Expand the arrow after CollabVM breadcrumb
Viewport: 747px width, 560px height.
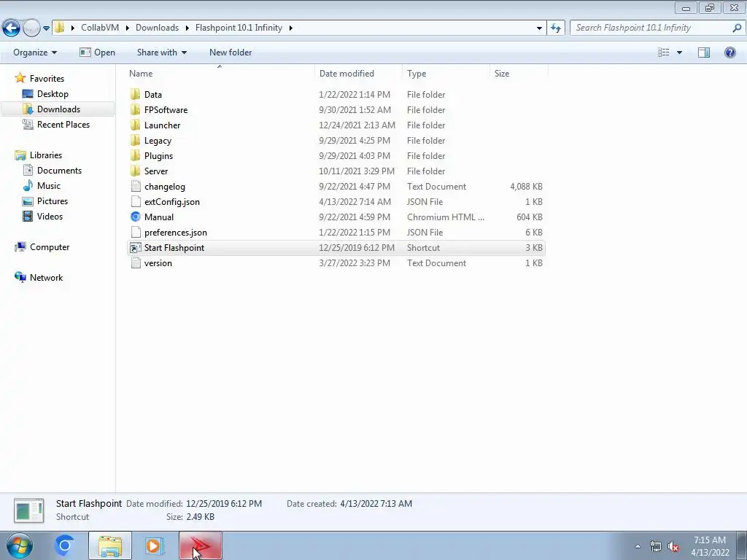pos(128,28)
